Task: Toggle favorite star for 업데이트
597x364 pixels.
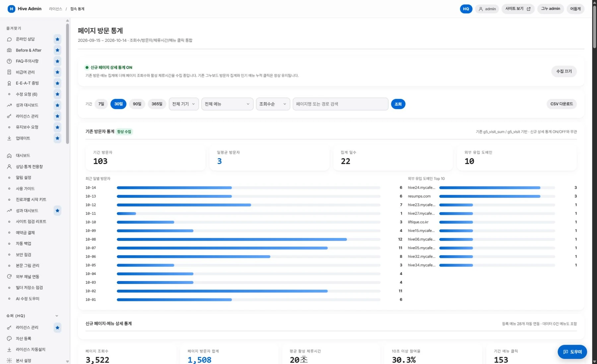Action: (x=57, y=138)
